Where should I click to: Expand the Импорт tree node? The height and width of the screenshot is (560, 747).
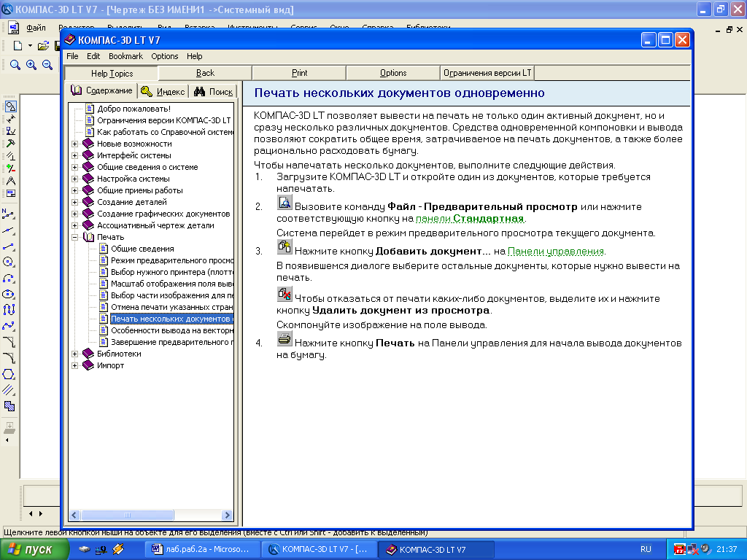[x=75, y=366]
